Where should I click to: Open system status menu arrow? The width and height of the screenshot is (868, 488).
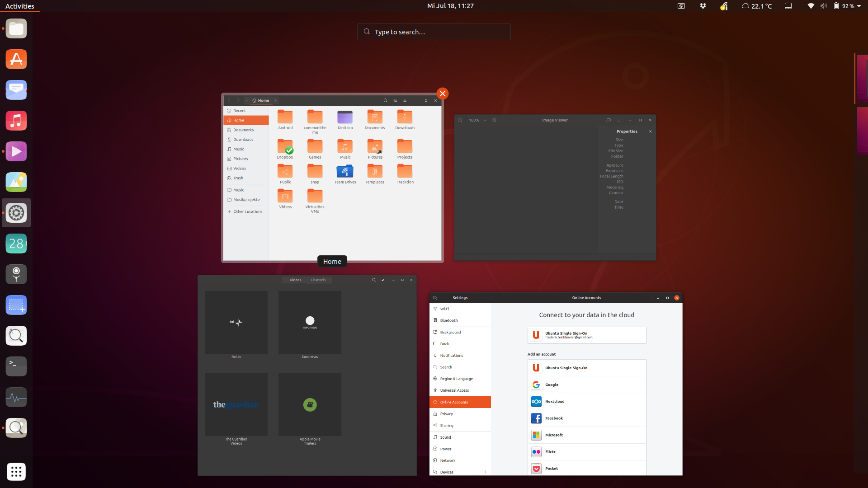[x=859, y=6]
